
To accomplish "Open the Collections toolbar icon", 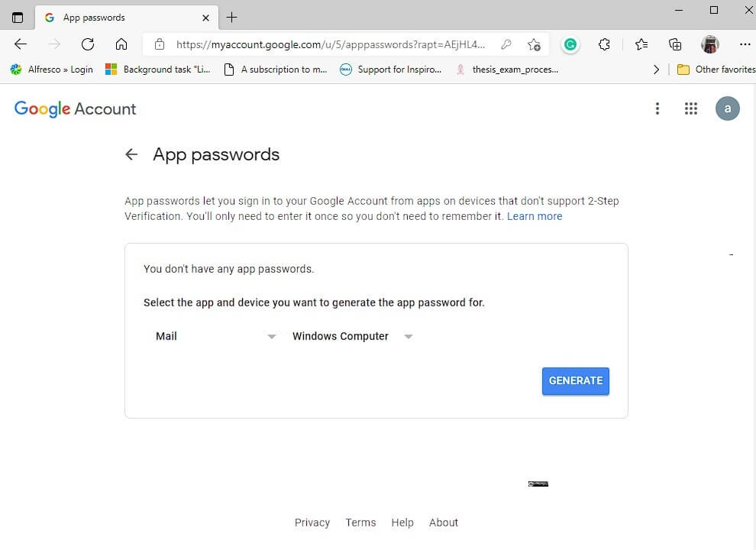I will pyautogui.click(x=675, y=44).
